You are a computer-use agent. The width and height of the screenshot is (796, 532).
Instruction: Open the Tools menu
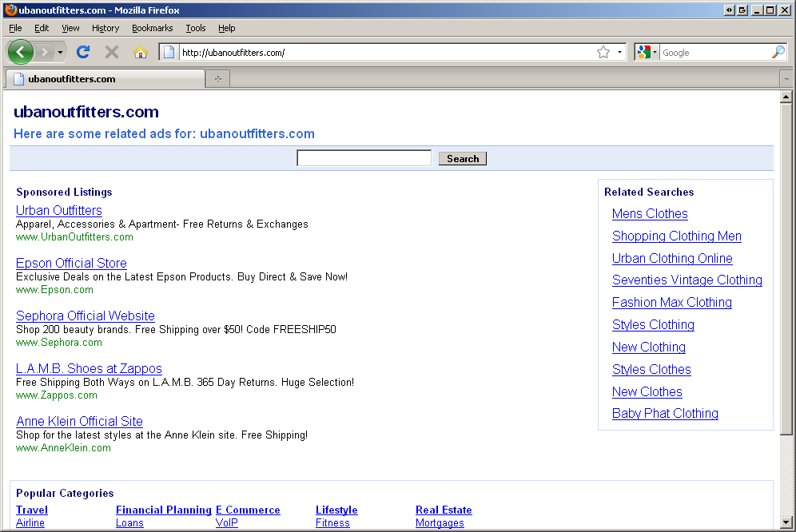196,28
